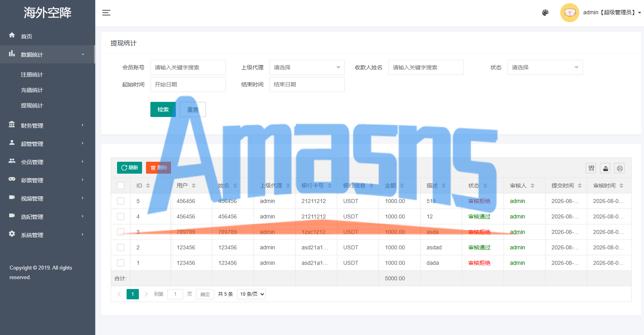Go to 首页 in the sidebar
The image size is (644, 335).
pyautogui.click(x=27, y=36)
